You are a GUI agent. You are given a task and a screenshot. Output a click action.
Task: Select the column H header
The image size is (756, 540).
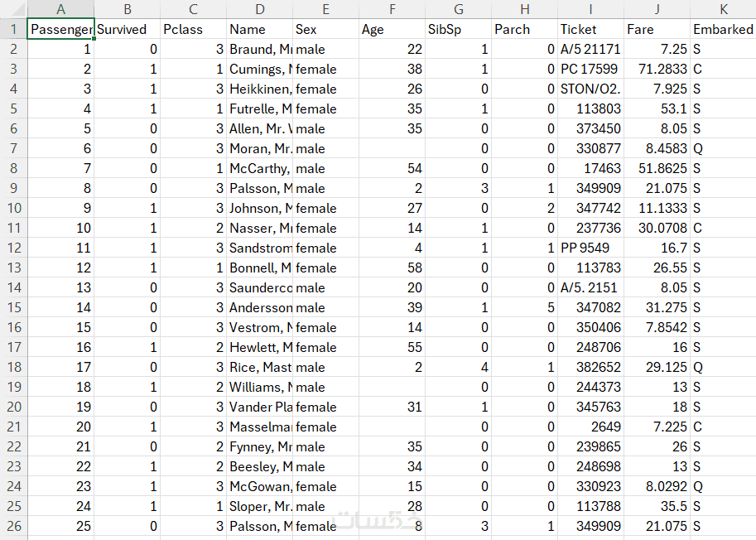point(524,9)
